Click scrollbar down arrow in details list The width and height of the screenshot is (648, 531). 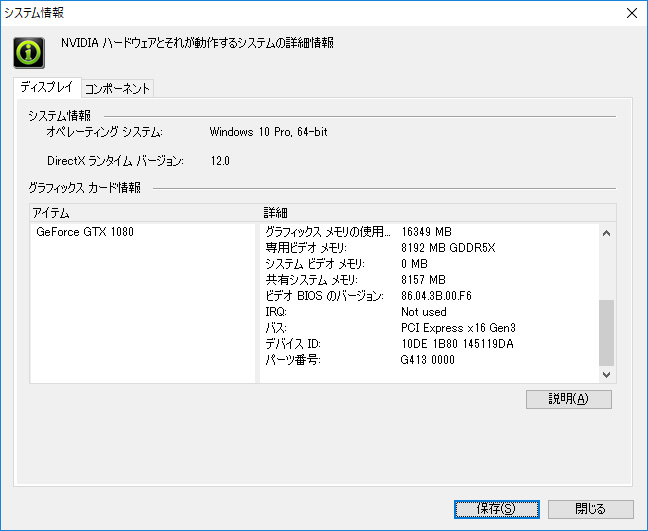click(x=606, y=375)
